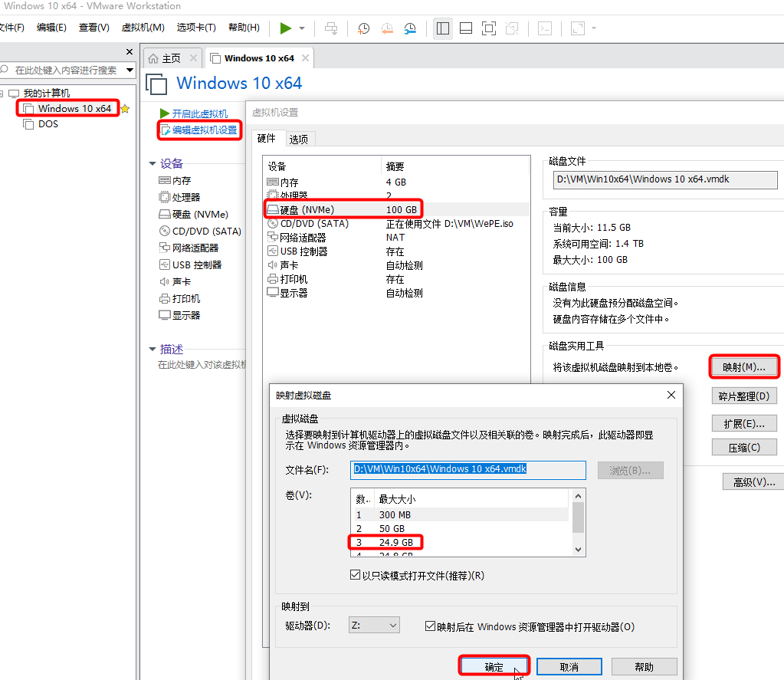Click the take snapshot clock icon
Image resolution: width=784 pixels, height=680 pixels.
click(363, 28)
